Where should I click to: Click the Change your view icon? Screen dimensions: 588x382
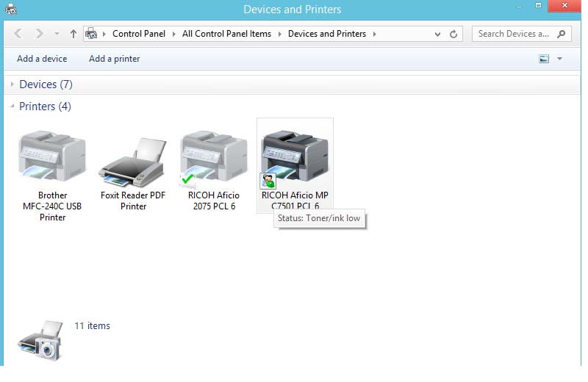coord(544,59)
